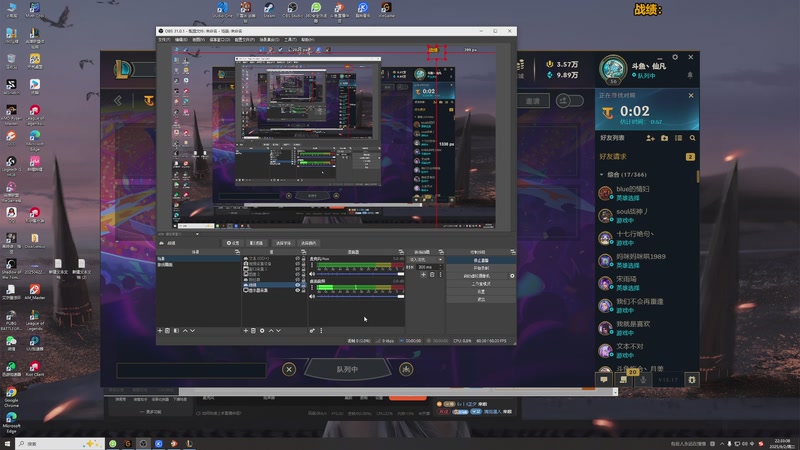Open the OBS Docks menu

pyautogui.click(x=221, y=40)
